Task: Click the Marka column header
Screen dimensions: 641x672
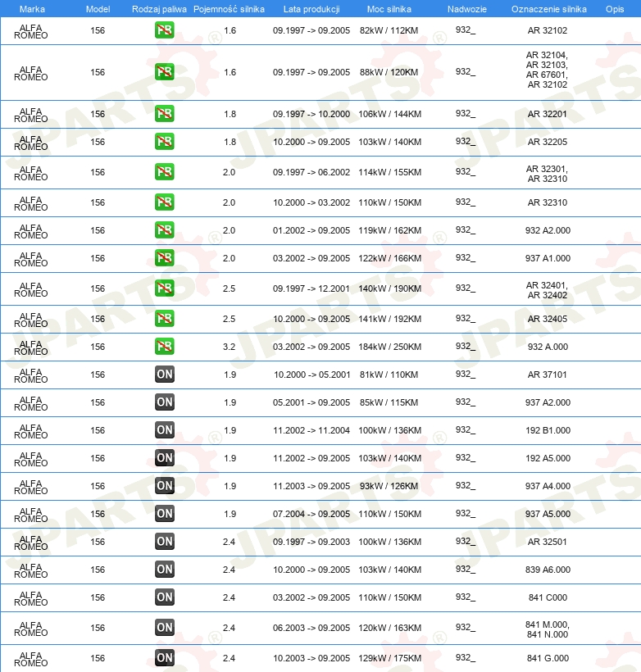Action: (x=32, y=9)
